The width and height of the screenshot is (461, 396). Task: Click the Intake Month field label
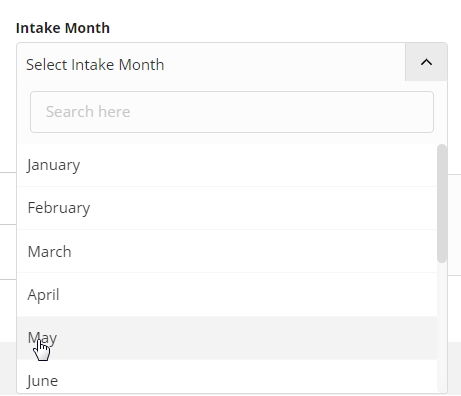click(x=63, y=28)
